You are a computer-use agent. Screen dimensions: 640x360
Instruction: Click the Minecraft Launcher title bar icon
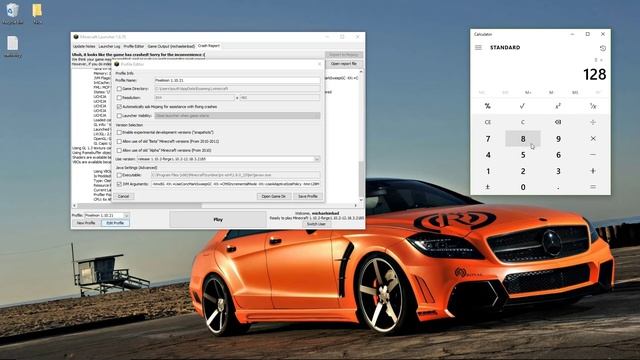point(76,37)
